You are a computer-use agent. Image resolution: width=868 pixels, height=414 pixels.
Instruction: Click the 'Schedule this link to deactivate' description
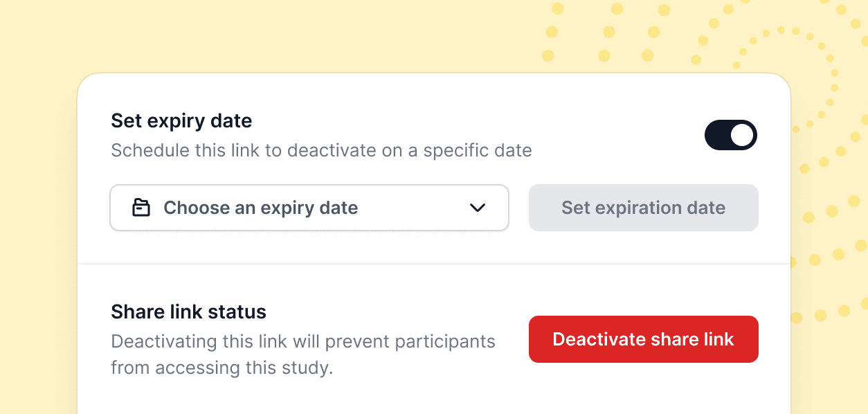coord(321,150)
